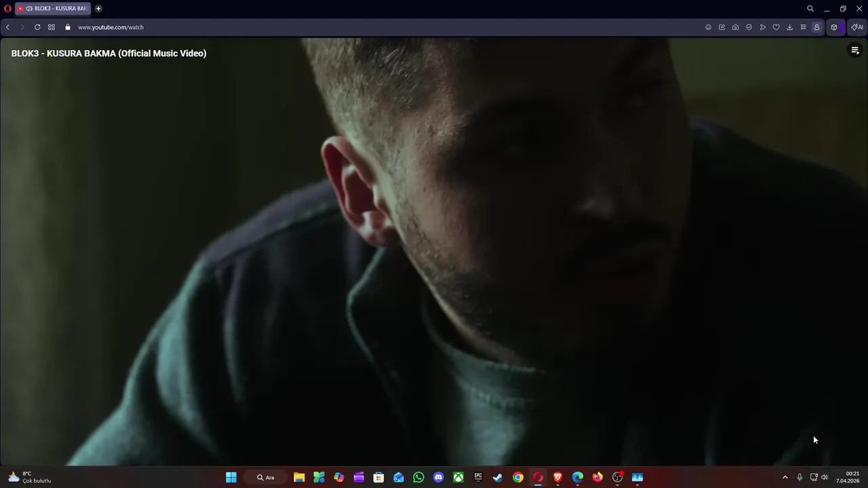The image size is (868, 488).
Task: Open Copilot from the taskbar
Action: 339,477
